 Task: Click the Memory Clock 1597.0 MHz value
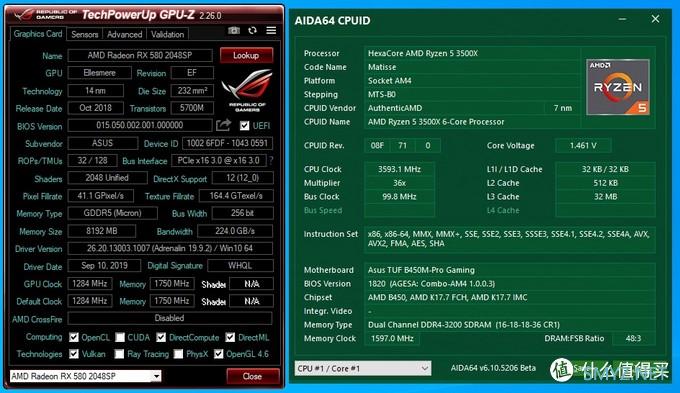point(392,339)
